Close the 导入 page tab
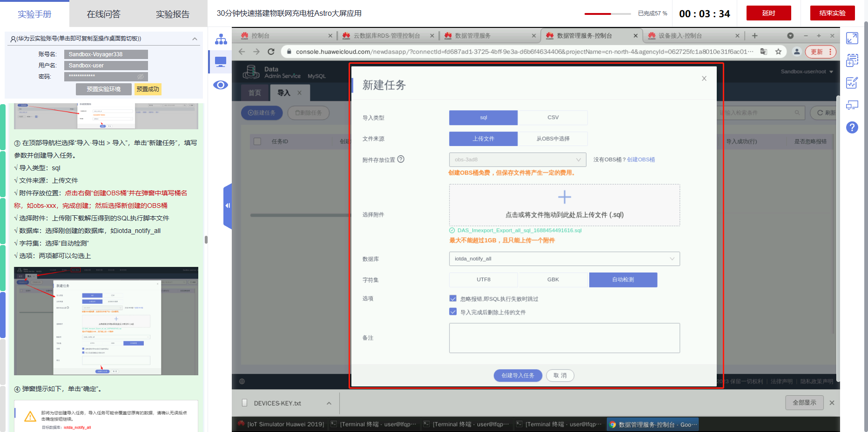The width and height of the screenshot is (868, 432). (x=299, y=93)
